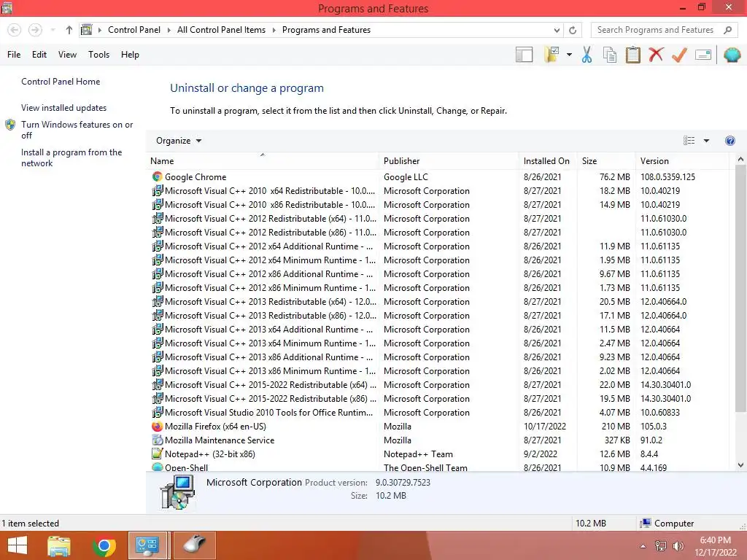This screenshot has height=560, width=747.
Task: Open the folder options dropdown arrow
Action: 569,55
